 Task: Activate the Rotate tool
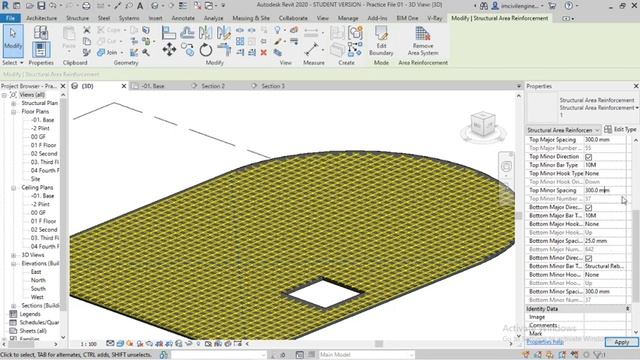tap(206, 50)
